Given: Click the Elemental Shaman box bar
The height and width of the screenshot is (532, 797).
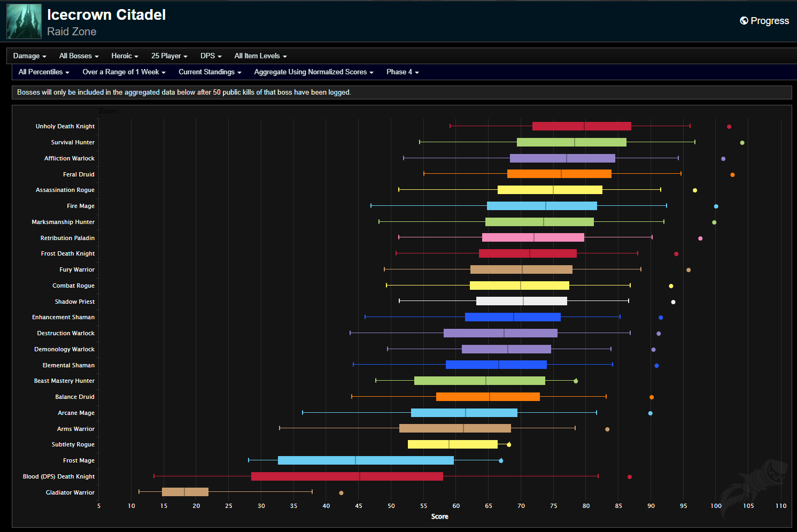Looking at the screenshot, I should [x=496, y=365].
